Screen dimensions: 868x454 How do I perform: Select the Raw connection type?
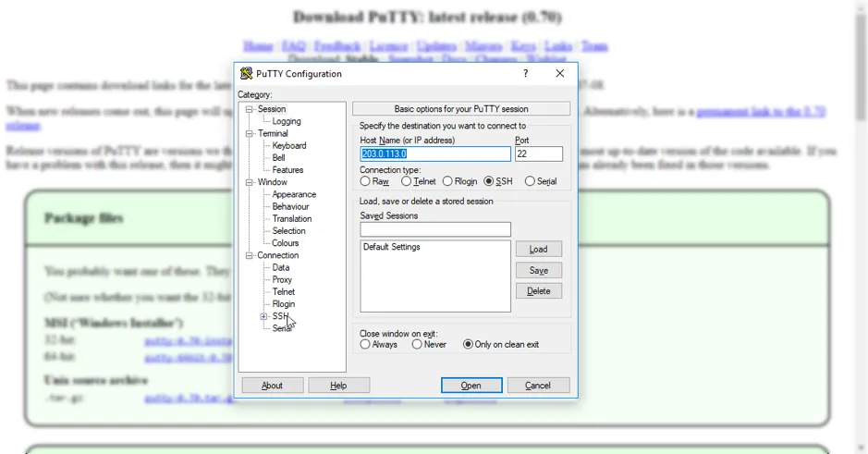[365, 181]
